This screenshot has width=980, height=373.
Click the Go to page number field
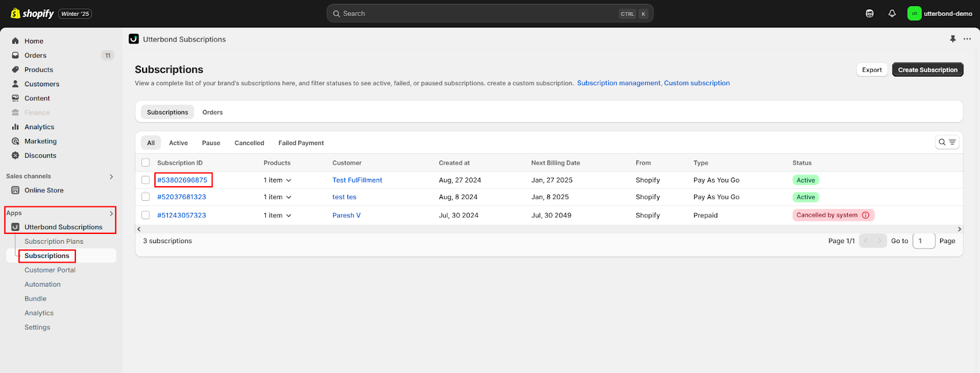click(924, 241)
